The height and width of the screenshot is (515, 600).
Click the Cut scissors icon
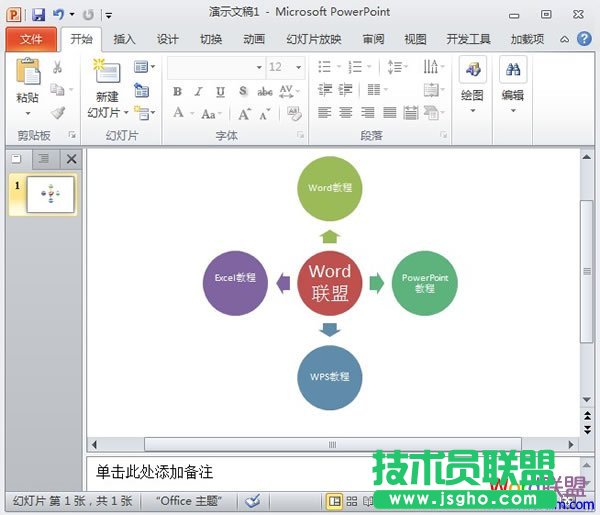(x=58, y=67)
